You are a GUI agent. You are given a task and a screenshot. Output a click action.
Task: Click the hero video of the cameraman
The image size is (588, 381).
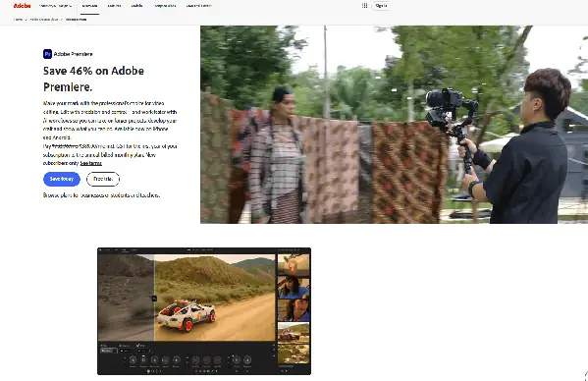[394, 125]
